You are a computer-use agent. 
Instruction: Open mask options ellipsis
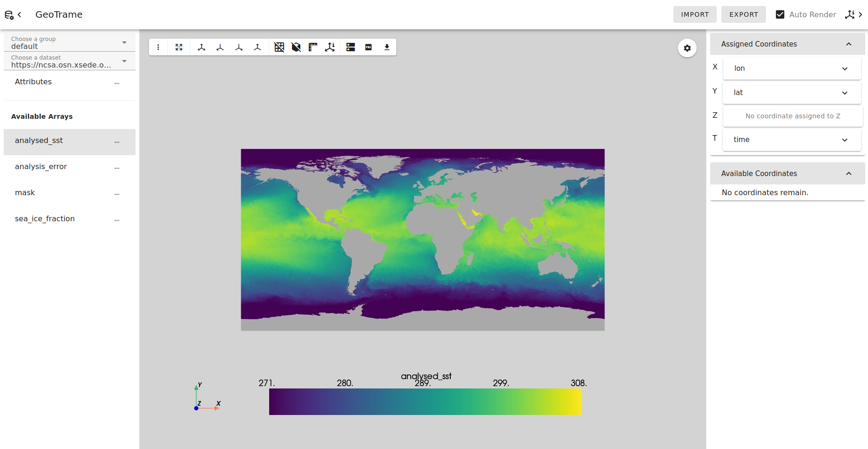pos(117,193)
